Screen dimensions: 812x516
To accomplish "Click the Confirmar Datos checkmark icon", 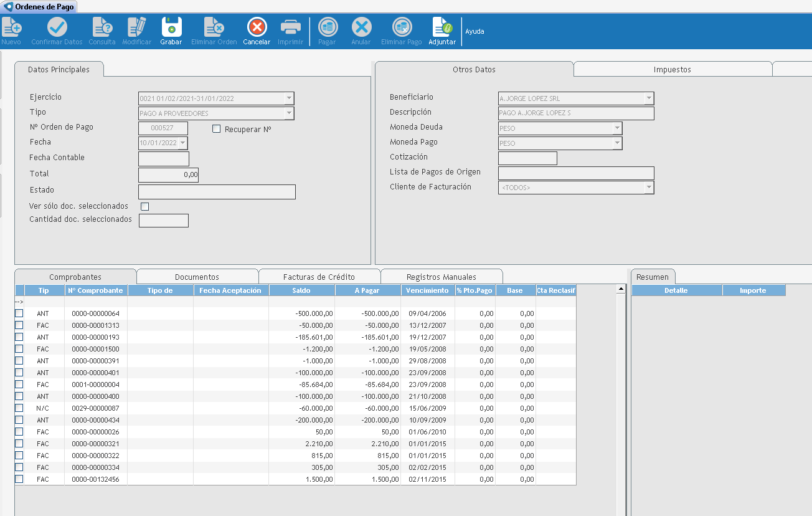I will tap(57, 27).
